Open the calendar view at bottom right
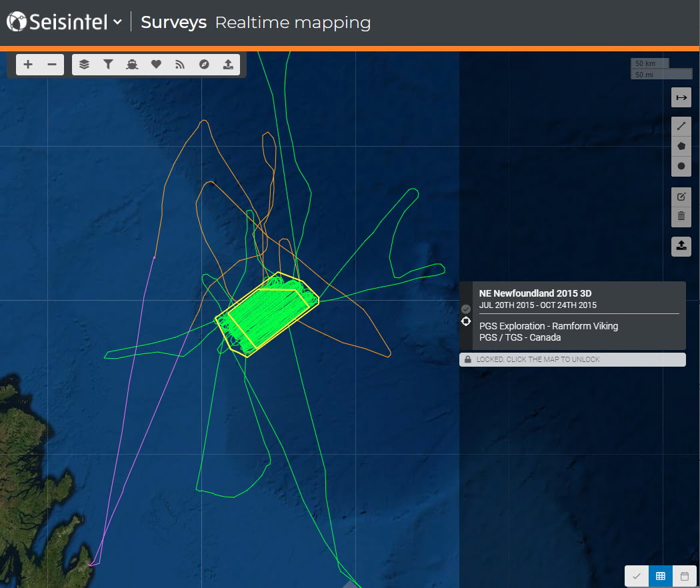Viewport: 700px width, 588px height. pyautogui.click(x=683, y=576)
